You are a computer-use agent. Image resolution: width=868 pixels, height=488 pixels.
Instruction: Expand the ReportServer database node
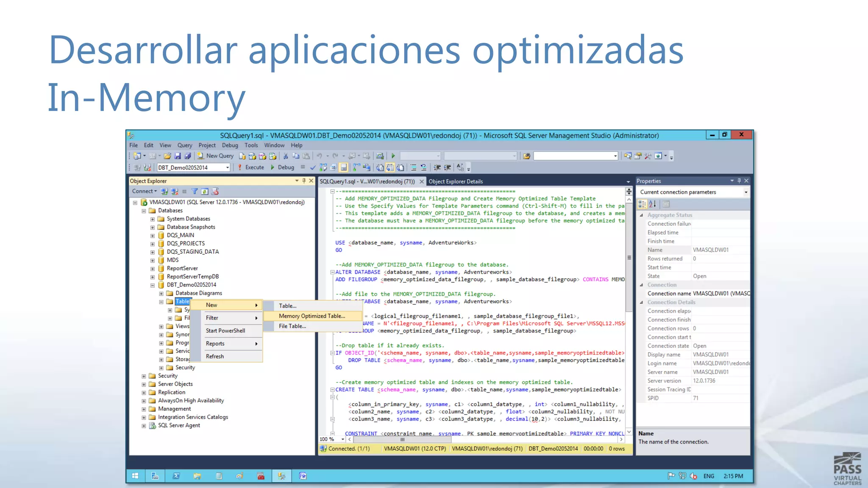pyautogui.click(x=153, y=269)
